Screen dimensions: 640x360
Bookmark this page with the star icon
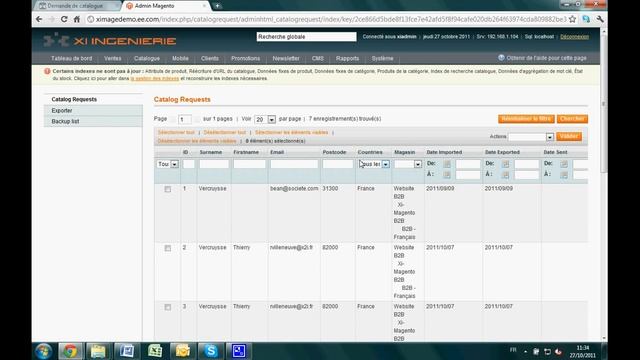pyautogui.click(x=572, y=19)
